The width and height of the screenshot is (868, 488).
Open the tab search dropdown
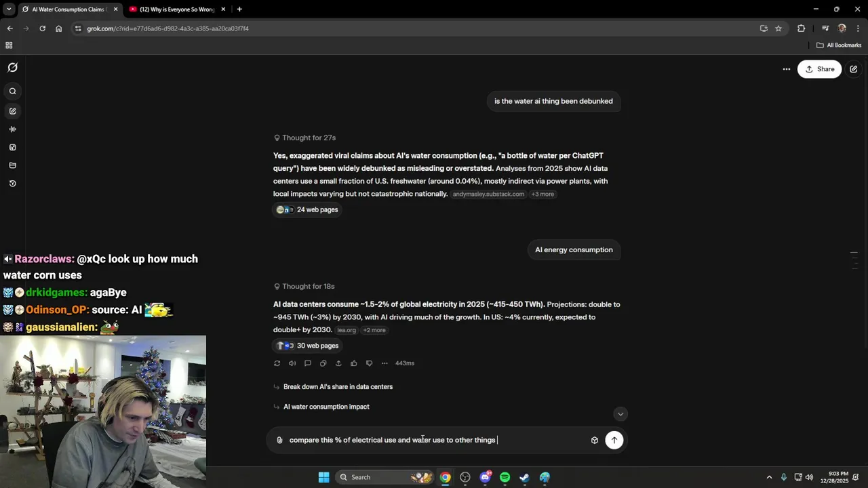pyautogui.click(x=9, y=9)
